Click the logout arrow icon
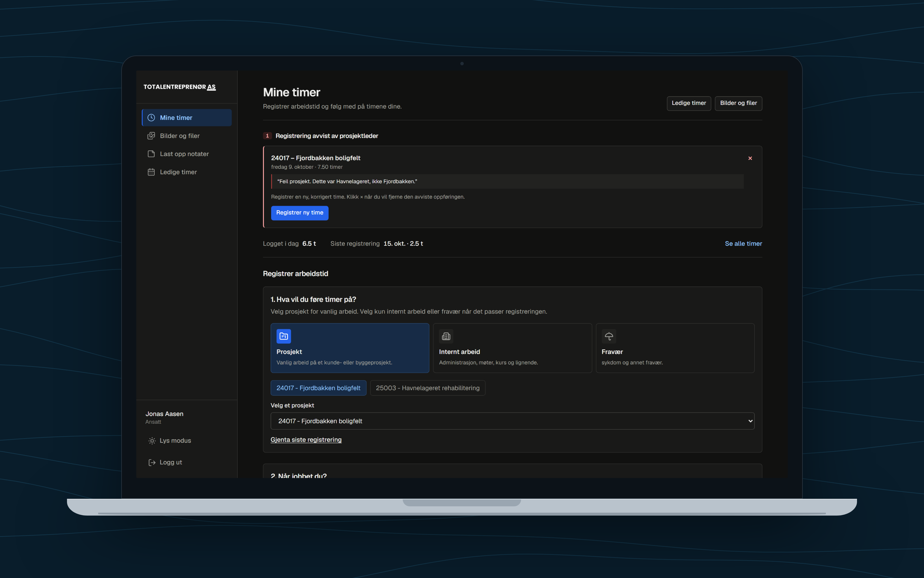The width and height of the screenshot is (924, 578). (x=152, y=463)
